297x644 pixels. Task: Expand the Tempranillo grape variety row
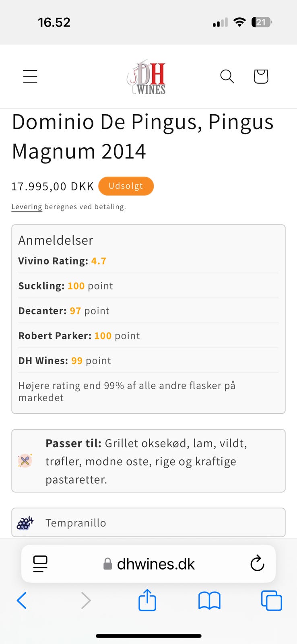tap(148, 522)
